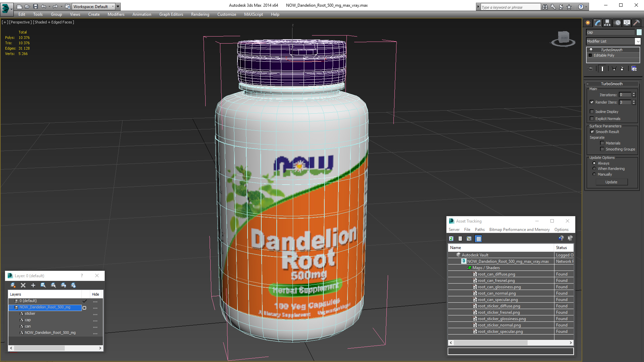644x362 pixels.
Task: Click Remove Modifier trash icon under stack
Action: coord(622,69)
